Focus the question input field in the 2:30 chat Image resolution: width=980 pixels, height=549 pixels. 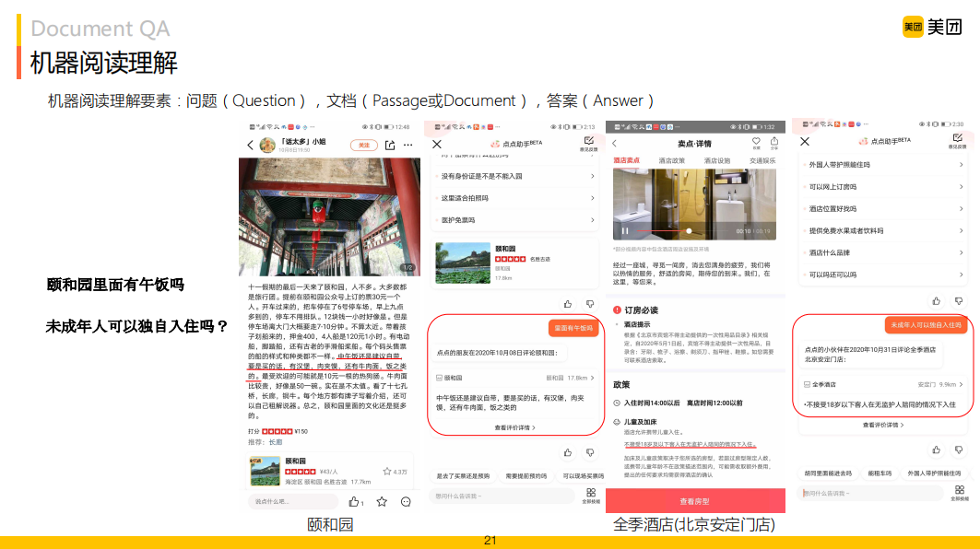(x=870, y=494)
